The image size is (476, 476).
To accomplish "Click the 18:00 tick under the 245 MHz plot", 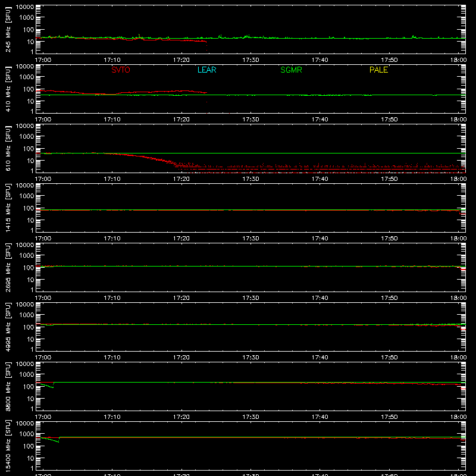I will 458,60.
